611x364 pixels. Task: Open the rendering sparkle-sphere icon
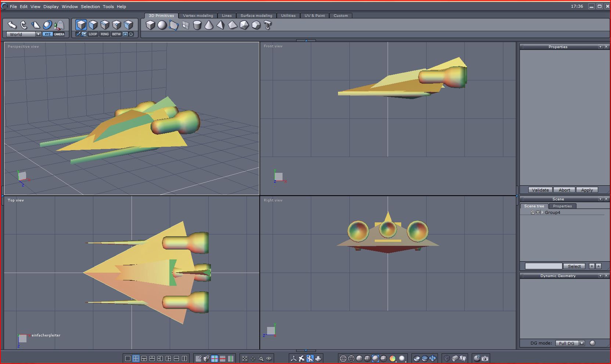coord(477,358)
